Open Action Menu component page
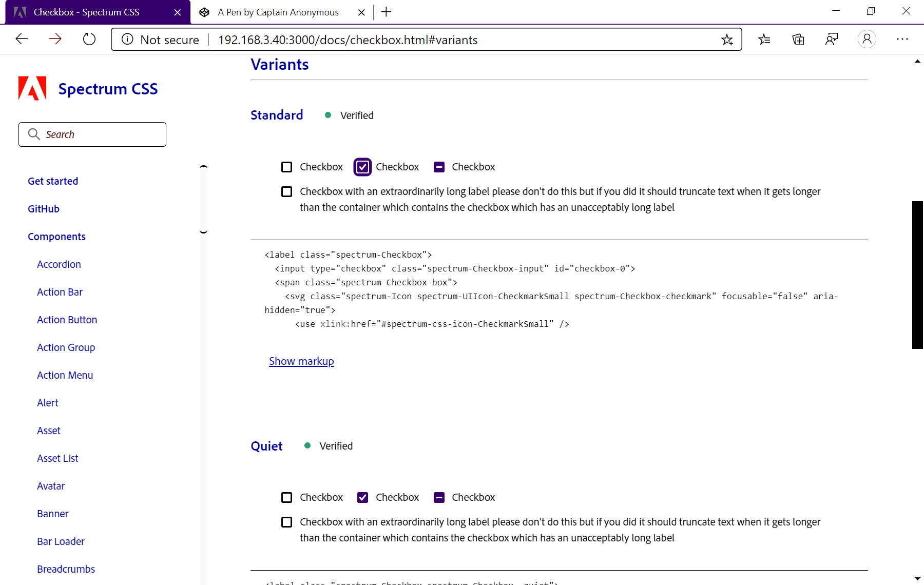 click(x=65, y=375)
